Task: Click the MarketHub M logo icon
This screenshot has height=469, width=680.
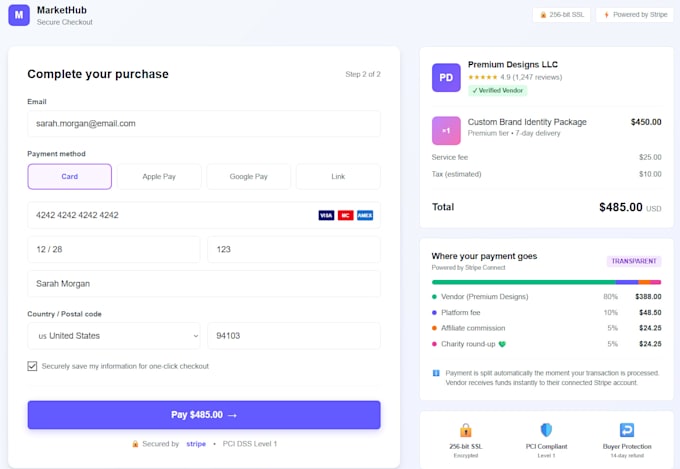Action: point(19,15)
